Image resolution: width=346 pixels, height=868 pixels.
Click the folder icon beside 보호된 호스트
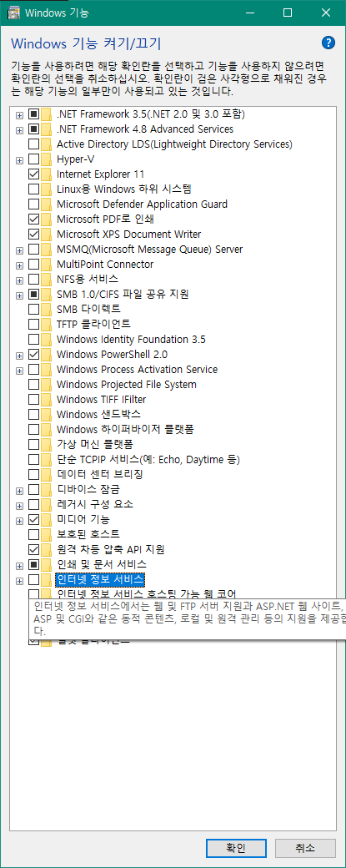point(47,534)
